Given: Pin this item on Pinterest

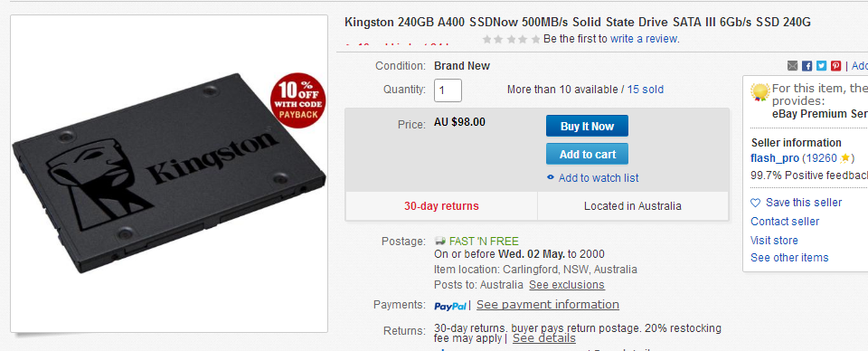Looking at the screenshot, I should pos(835,66).
